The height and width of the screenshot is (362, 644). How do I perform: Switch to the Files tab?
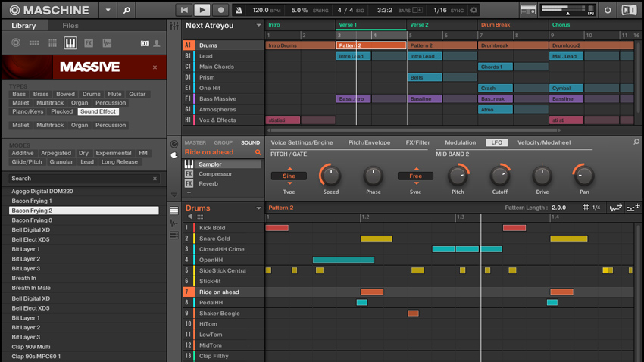pyautogui.click(x=70, y=26)
